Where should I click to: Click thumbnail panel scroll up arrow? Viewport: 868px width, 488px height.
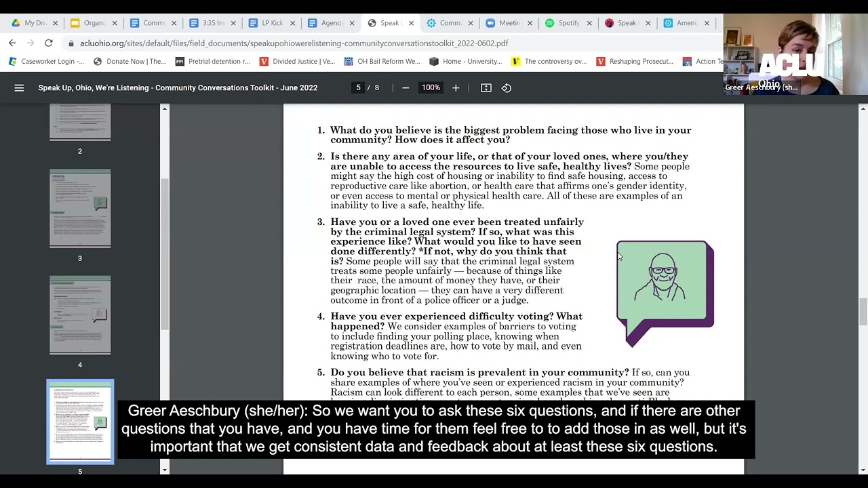point(164,108)
